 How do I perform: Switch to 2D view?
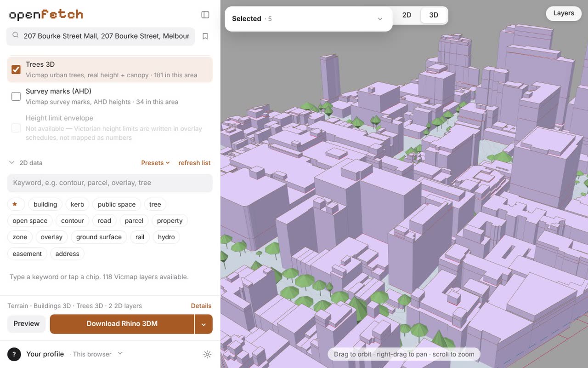pyautogui.click(x=407, y=15)
